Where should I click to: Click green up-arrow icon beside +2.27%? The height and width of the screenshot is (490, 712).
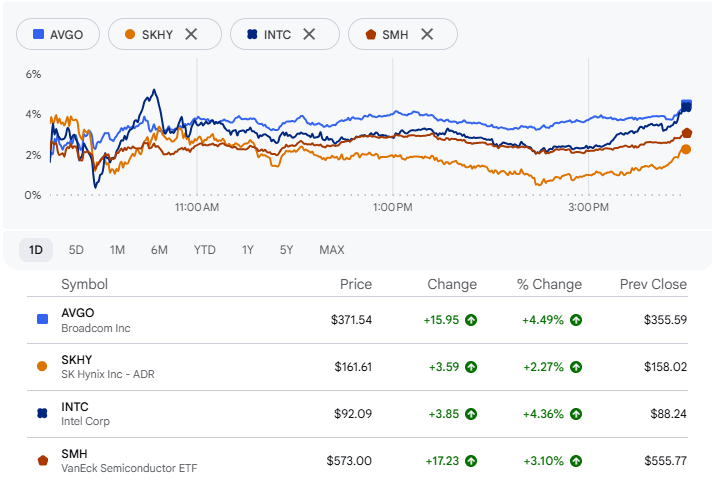point(576,367)
